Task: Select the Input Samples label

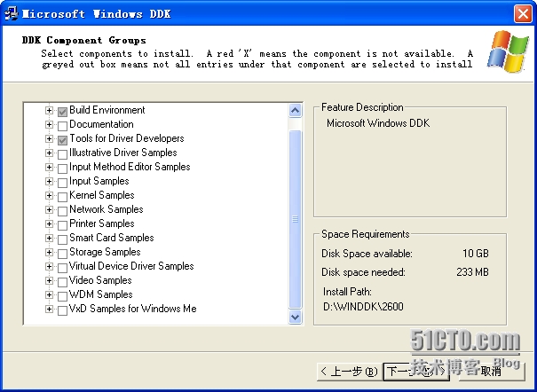Action: pyautogui.click(x=99, y=181)
